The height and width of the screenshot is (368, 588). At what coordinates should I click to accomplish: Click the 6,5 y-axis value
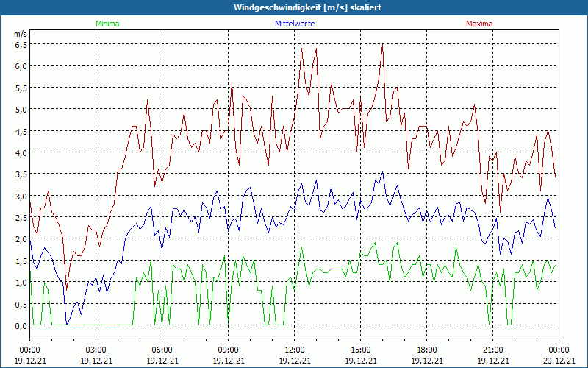[21, 45]
